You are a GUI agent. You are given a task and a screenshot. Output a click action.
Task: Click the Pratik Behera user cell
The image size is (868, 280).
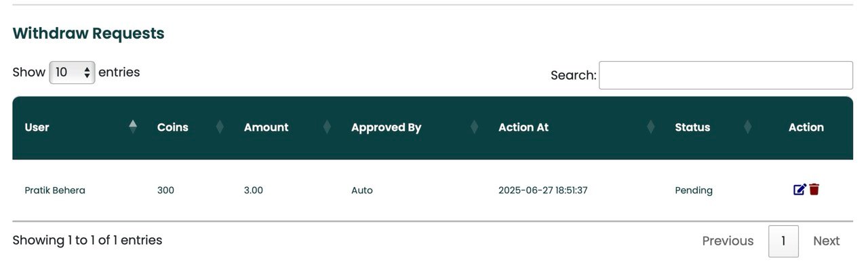pos(55,191)
